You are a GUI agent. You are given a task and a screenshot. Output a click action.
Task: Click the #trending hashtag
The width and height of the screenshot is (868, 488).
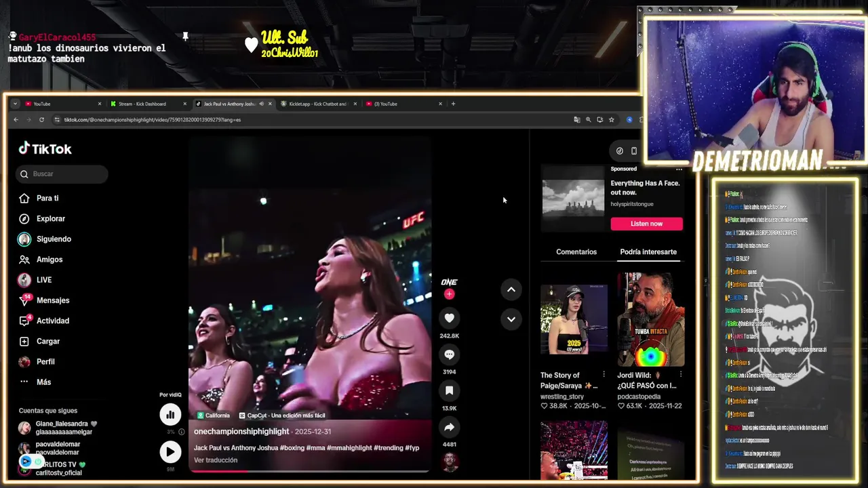pyautogui.click(x=389, y=448)
